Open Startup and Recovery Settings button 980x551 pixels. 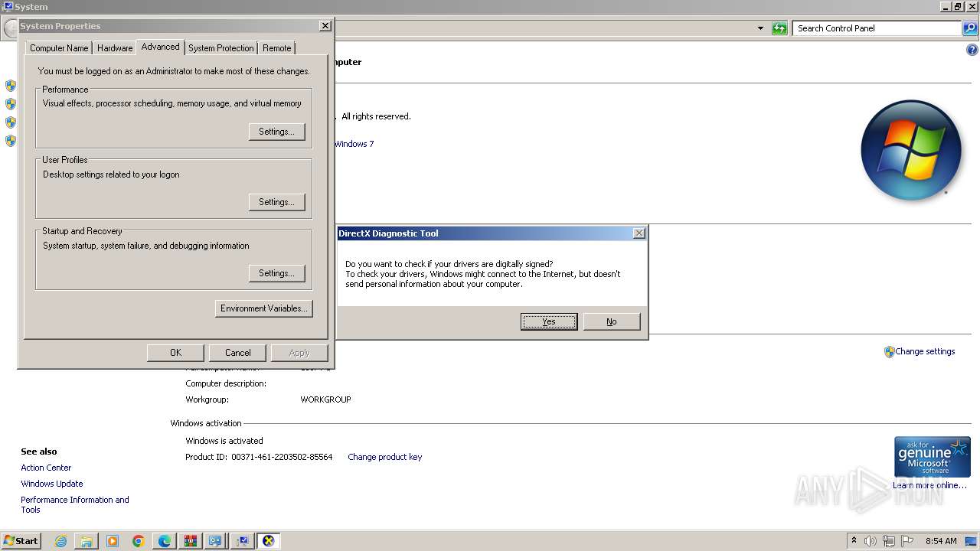pos(276,273)
